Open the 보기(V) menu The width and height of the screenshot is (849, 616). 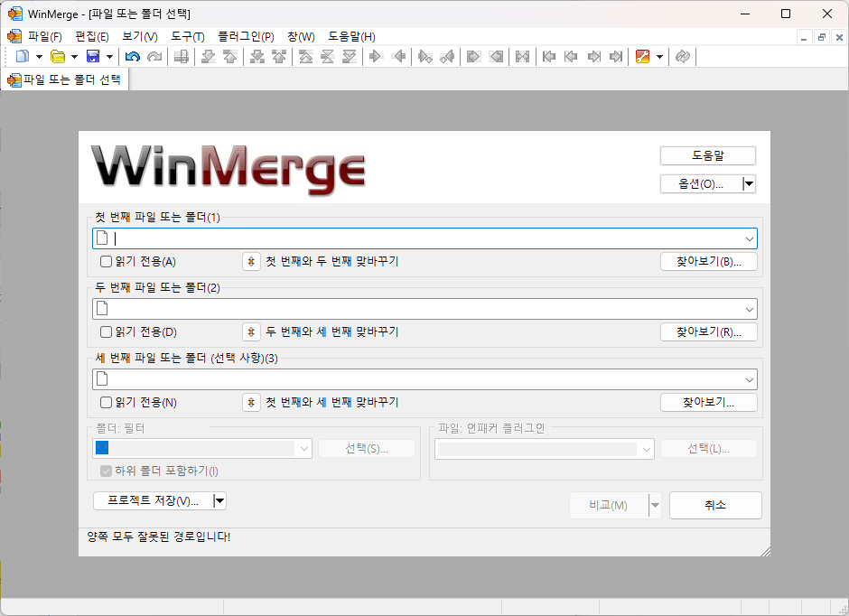140,36
